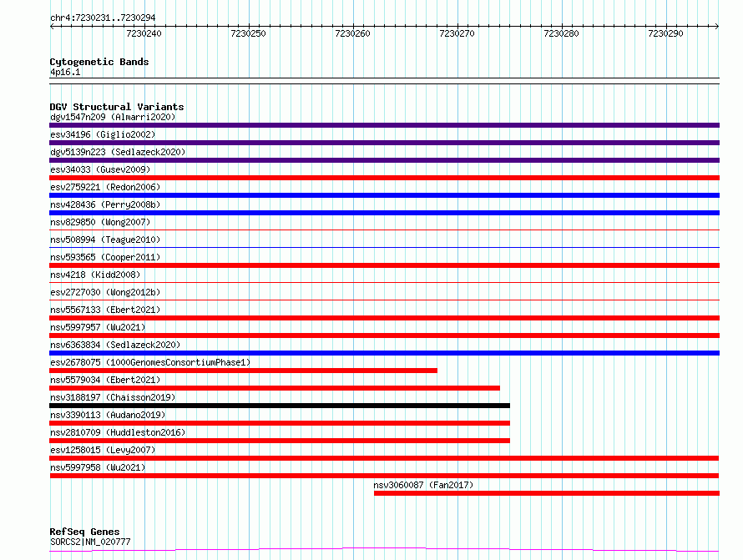743x560 pixels.
Task: Open variant nsv829850 (Wong2007) label
Action: click(x=100, y=222)
